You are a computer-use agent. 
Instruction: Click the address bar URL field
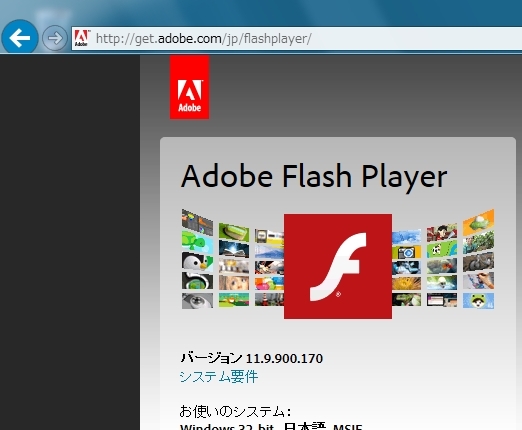[x=297, y=39]
